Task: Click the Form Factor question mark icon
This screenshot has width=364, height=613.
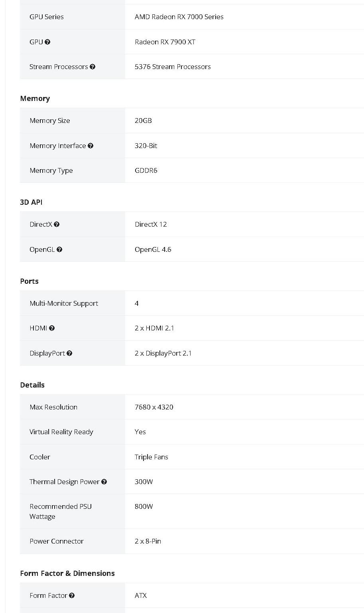Action: [x=72, y=595]
